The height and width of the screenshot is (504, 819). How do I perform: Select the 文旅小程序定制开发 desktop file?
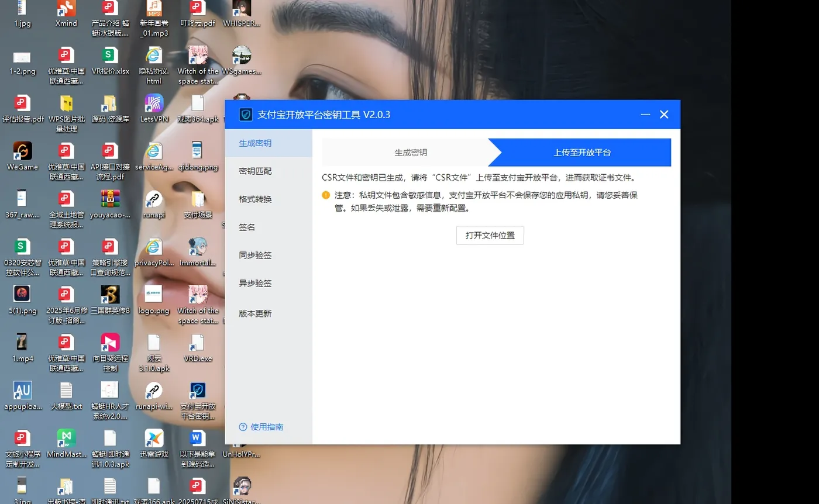[x=22, y=450]
